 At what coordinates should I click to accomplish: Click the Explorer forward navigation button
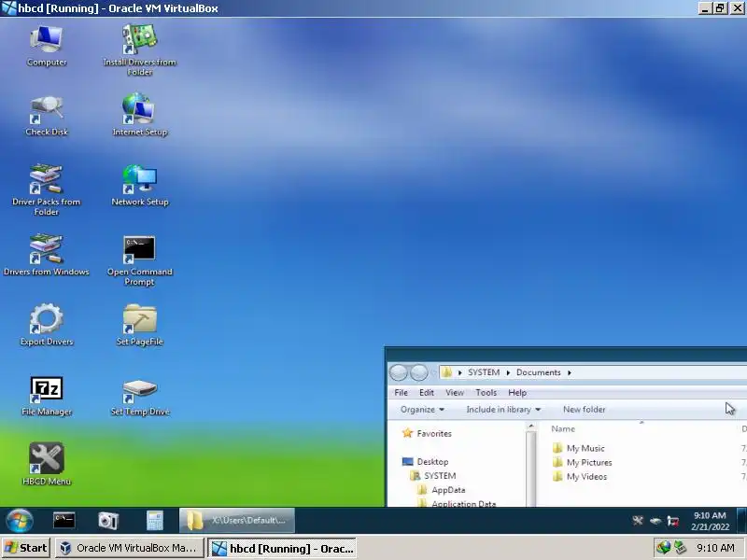click(418, 372)
